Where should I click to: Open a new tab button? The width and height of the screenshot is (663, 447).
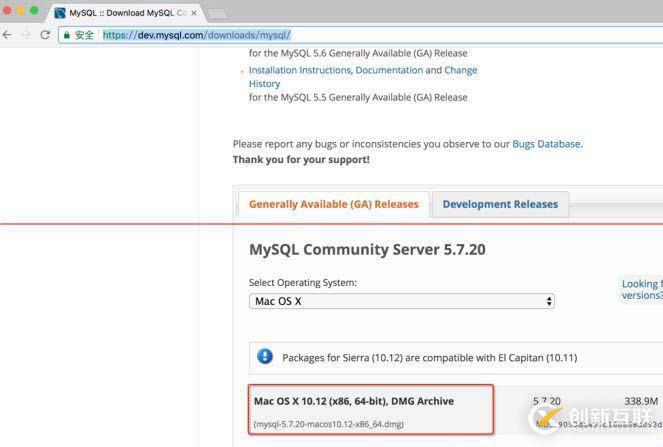[x=218, y=14]
